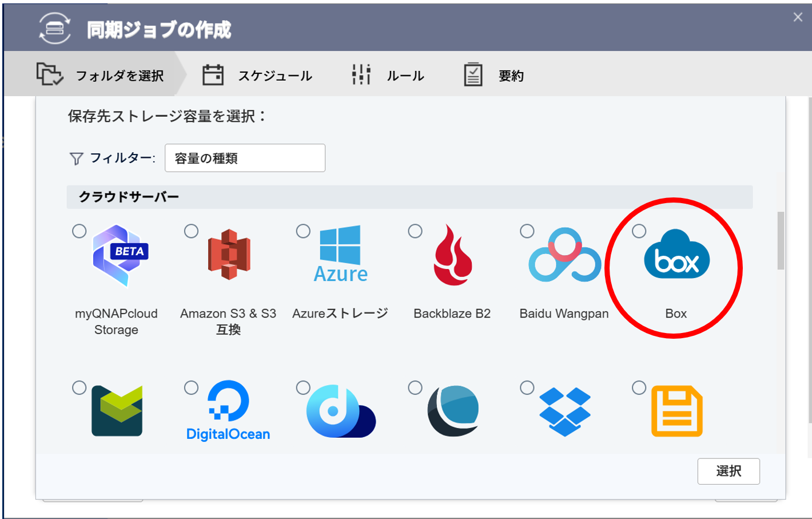Click the rules sliders step icon
This screenshot has width=812, height=519.
pos(361,74)
